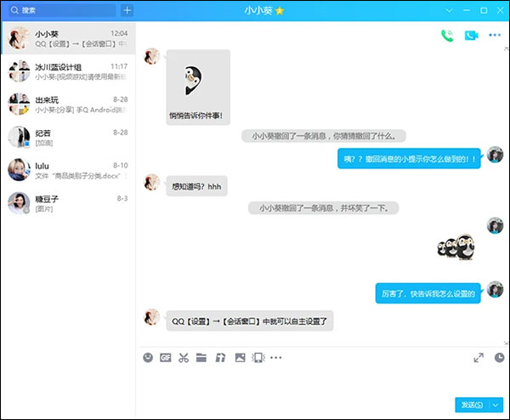The image size is (510, 420).
Task: Click the music share icon
Action: click(219, 358)
